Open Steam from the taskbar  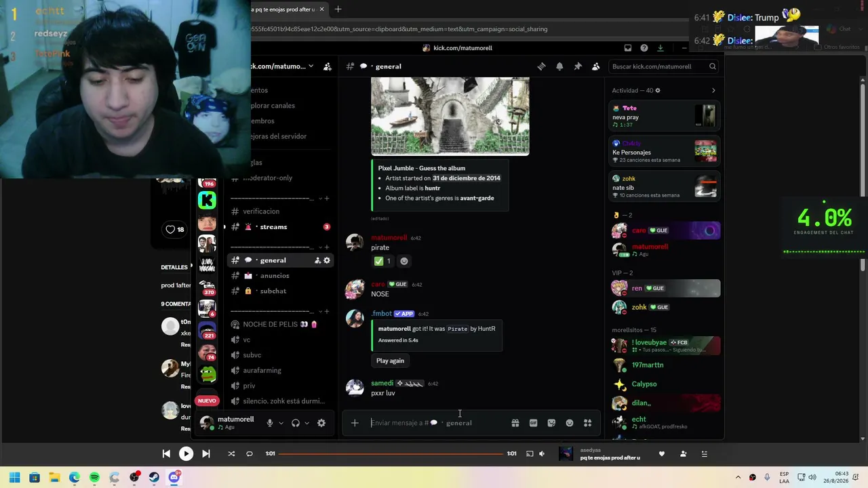coord(154,477)
